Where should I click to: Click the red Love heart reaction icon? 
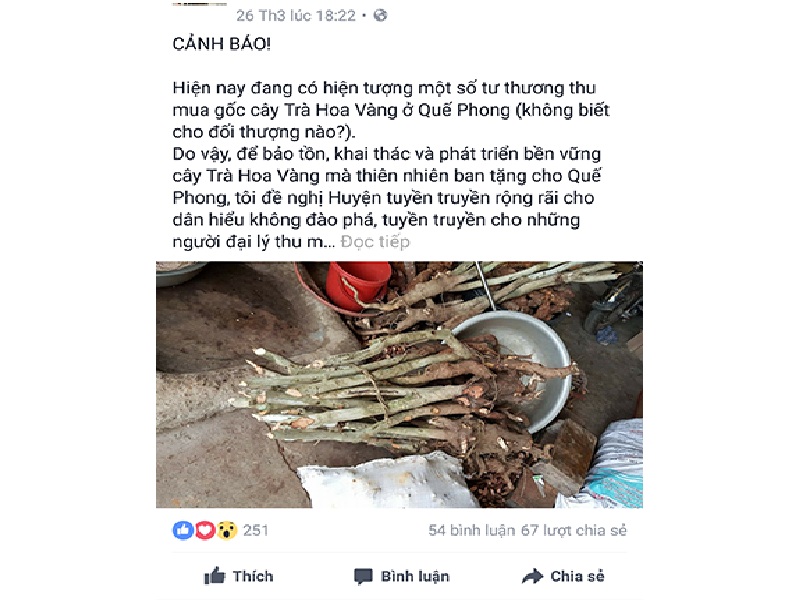click(x=205, y=531)
